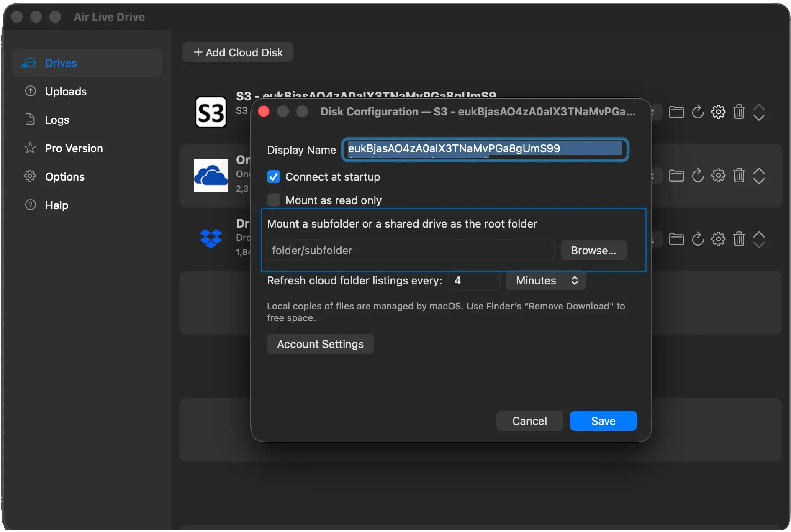
Task: Enable Mount as read only checkbox
Action: point(274,200)
